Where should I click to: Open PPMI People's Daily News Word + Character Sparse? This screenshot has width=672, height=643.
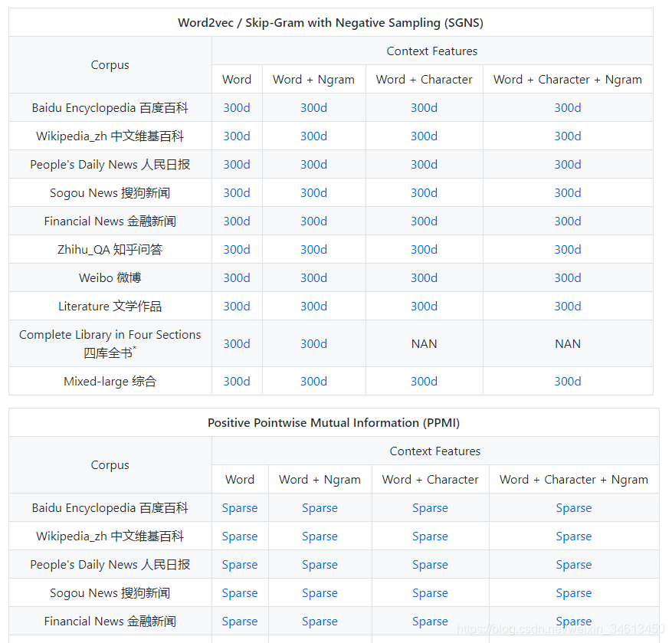tap(431, 565)
